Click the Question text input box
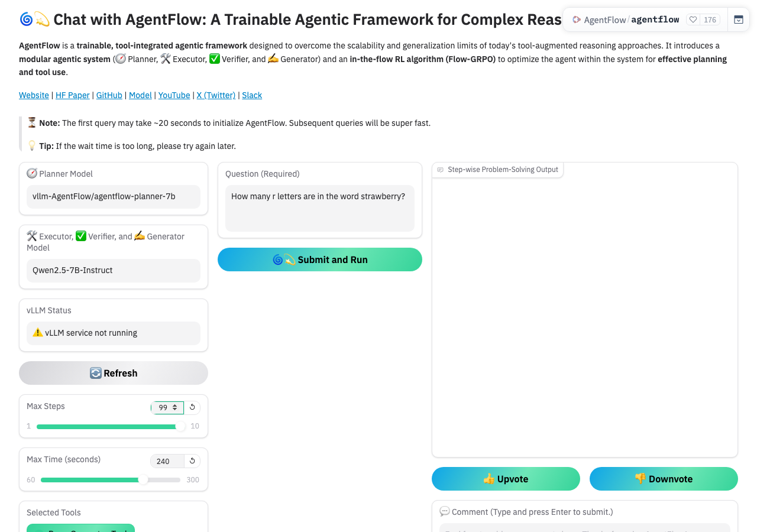The width and height of the screenshot is (757, 532). tap(320, 209)
